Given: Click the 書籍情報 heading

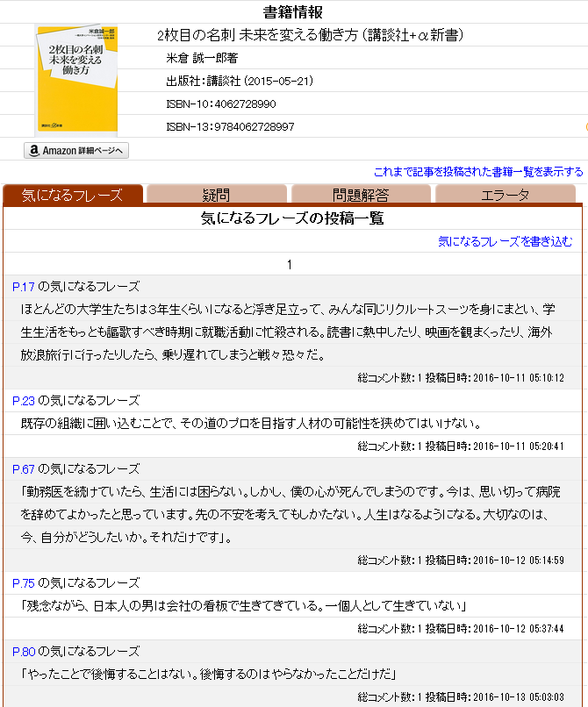Looking at the screenshot, I should click(x=293, y=12).
